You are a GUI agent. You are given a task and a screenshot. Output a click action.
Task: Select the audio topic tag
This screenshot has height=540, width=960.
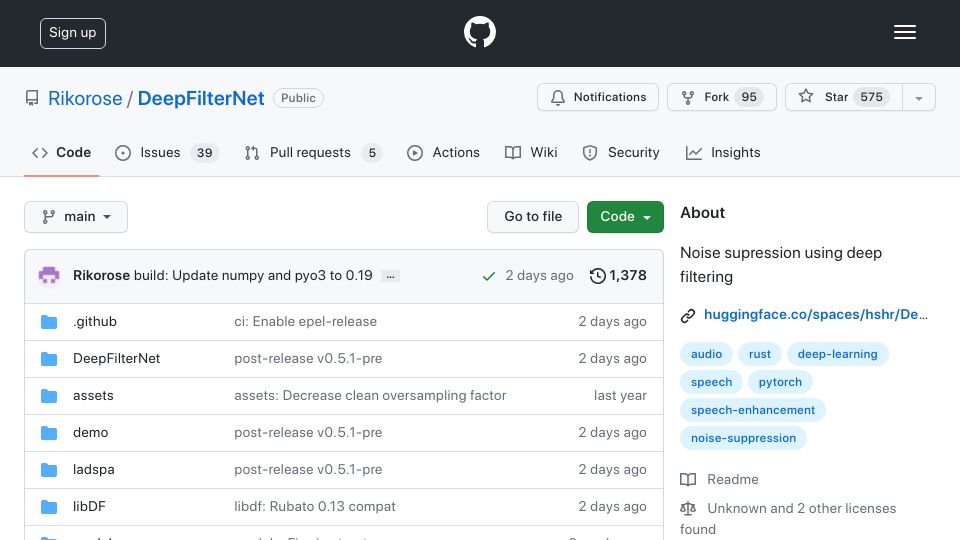pyautogui.click(x=706, y=354)
